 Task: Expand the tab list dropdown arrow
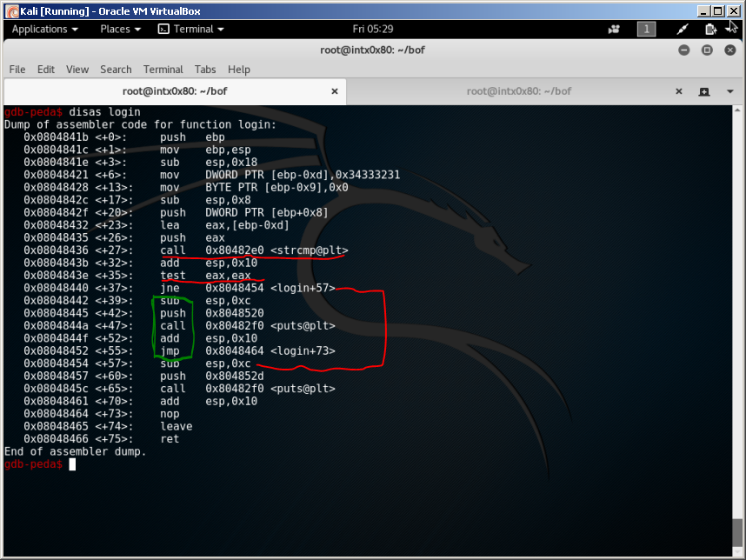(x=729, y=92)
